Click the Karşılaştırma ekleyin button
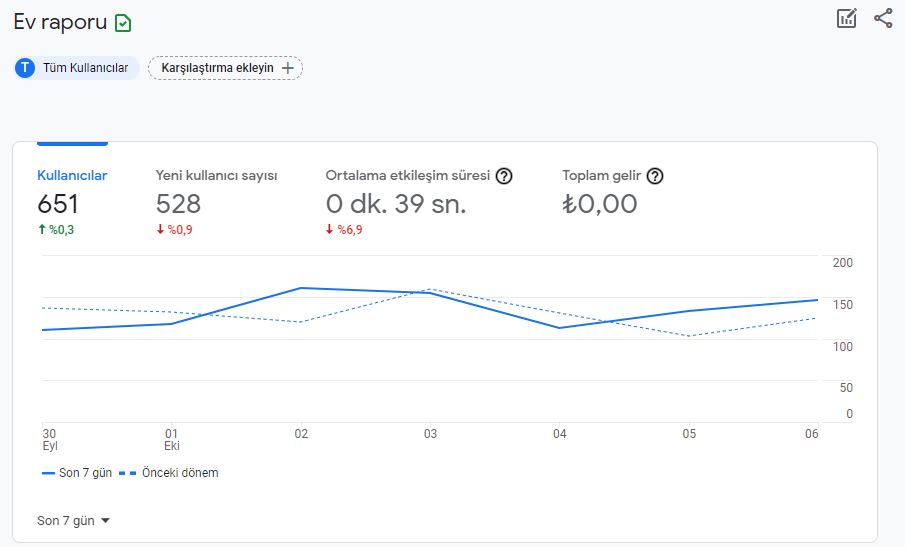 pos(225,68)
